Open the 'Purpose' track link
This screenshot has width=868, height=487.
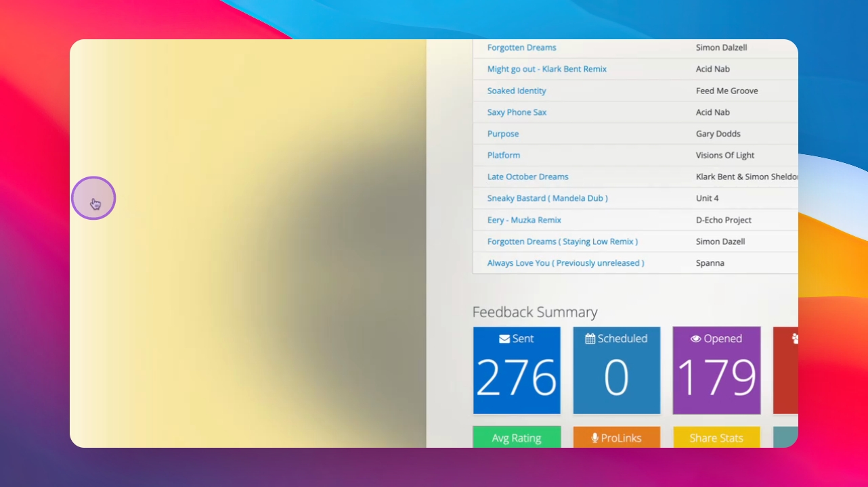(503, 134)
